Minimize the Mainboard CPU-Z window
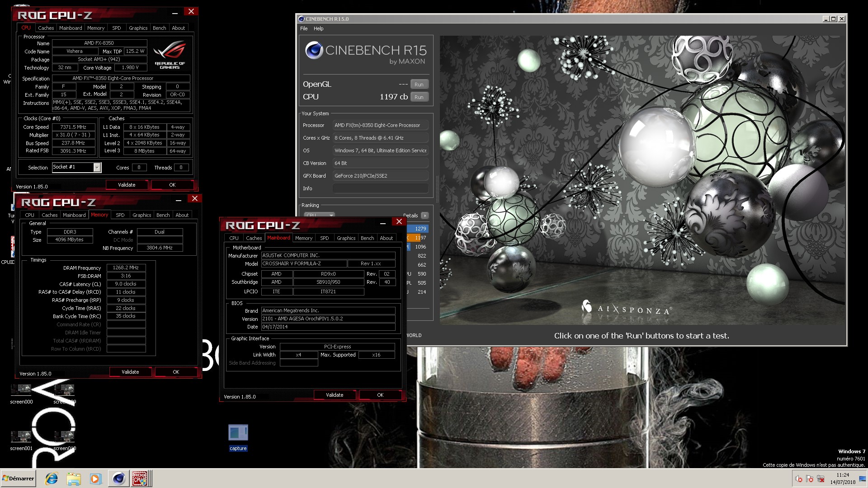868x488 pixels. click(383, 223)
